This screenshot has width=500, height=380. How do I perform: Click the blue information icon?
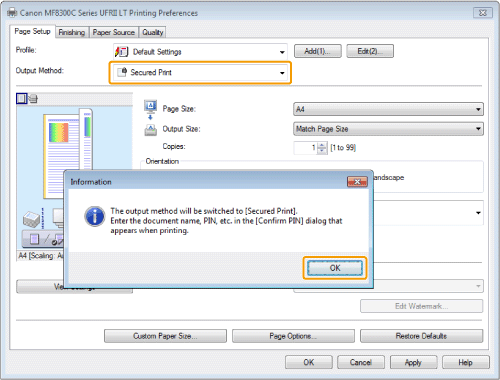pos(95,216)
